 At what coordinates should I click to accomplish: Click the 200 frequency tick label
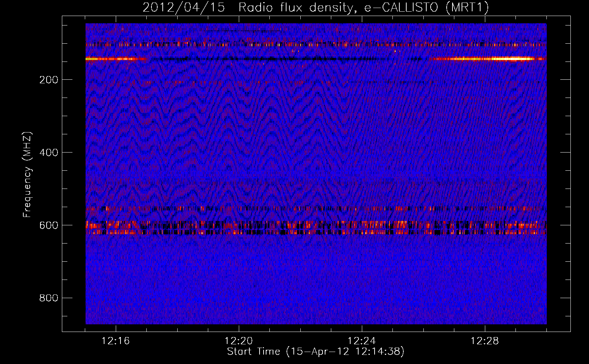coord(49,80)
